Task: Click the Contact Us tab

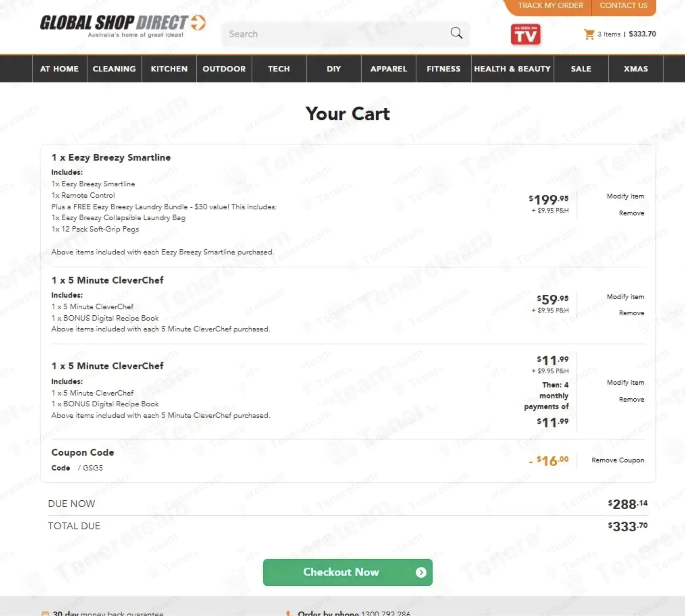Action: (x=623, y=6)
